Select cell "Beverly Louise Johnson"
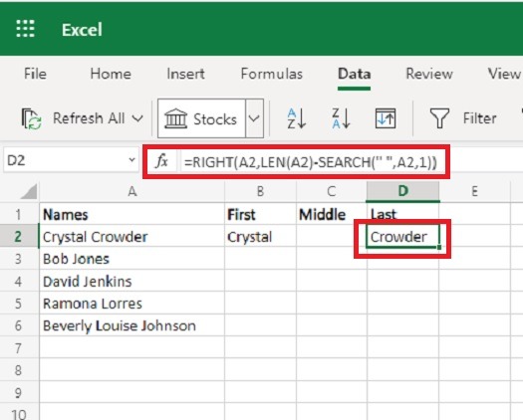523x420 pixels. (132, 325)
